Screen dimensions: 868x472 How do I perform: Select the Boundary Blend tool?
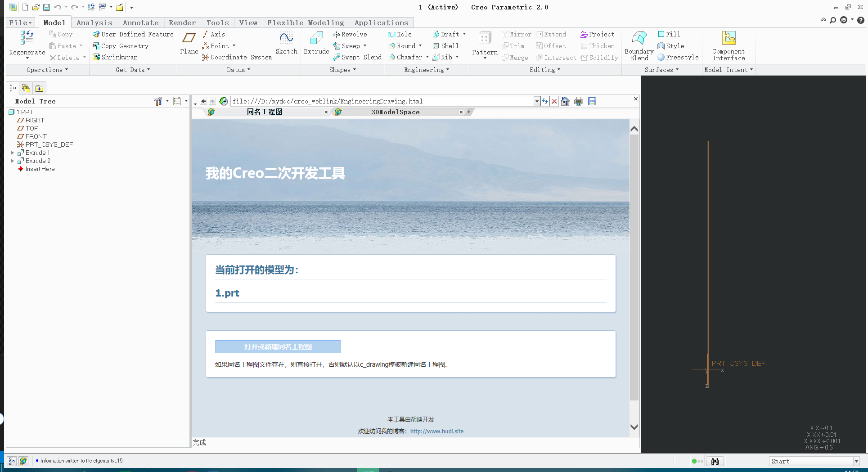639,46
